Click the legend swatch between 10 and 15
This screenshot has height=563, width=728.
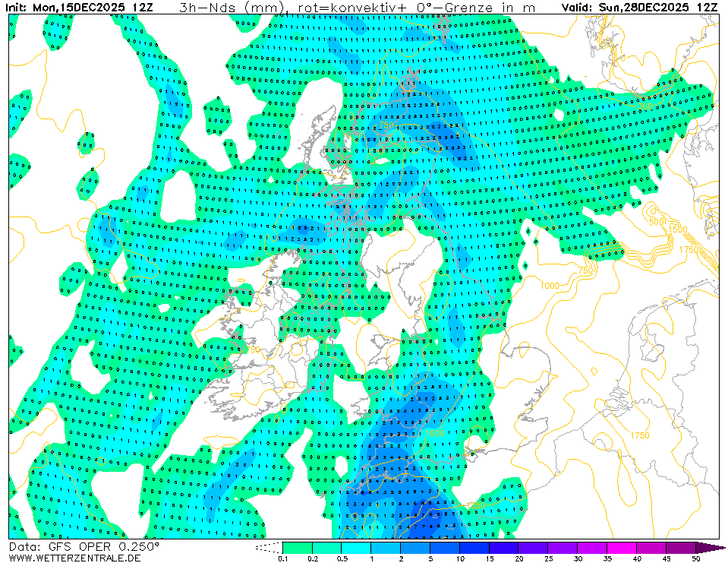click(474, 547)
